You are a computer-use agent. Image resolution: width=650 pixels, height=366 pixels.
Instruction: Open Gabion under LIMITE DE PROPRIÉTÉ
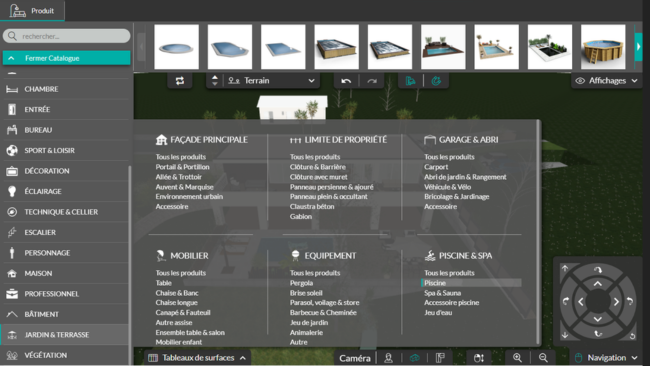click(301, 216)
